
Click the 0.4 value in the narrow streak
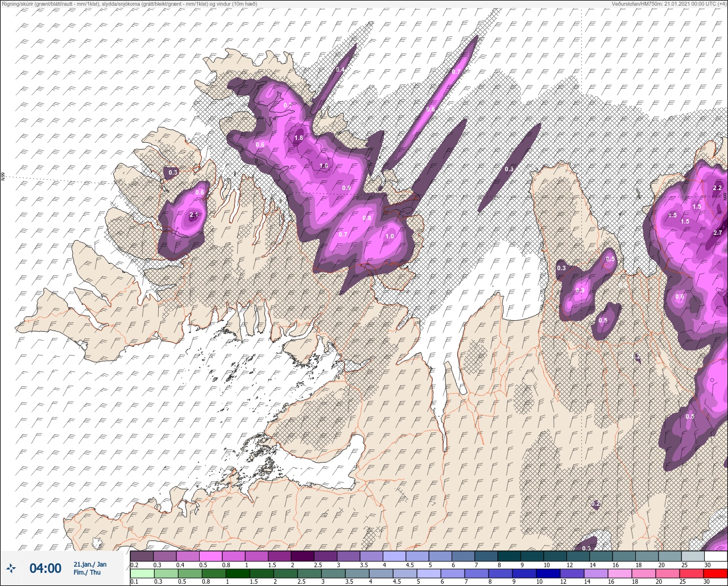click(x=340, y=70)
